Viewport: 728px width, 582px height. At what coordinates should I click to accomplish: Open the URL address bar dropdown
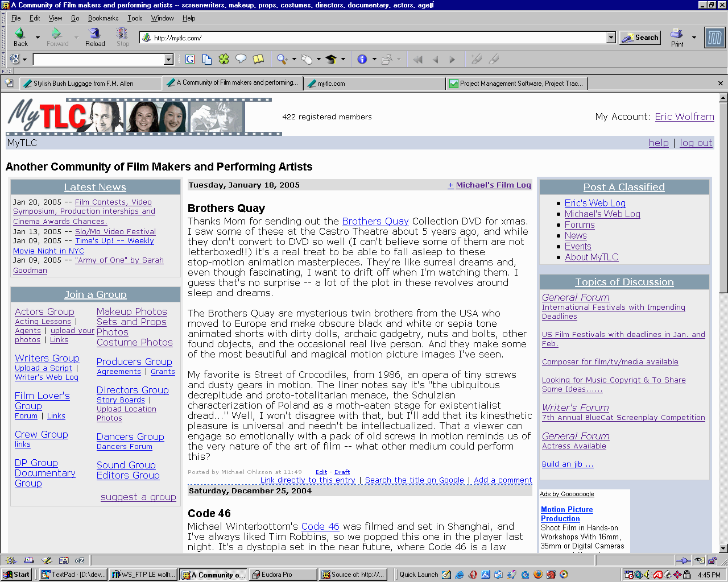point(611,38)
